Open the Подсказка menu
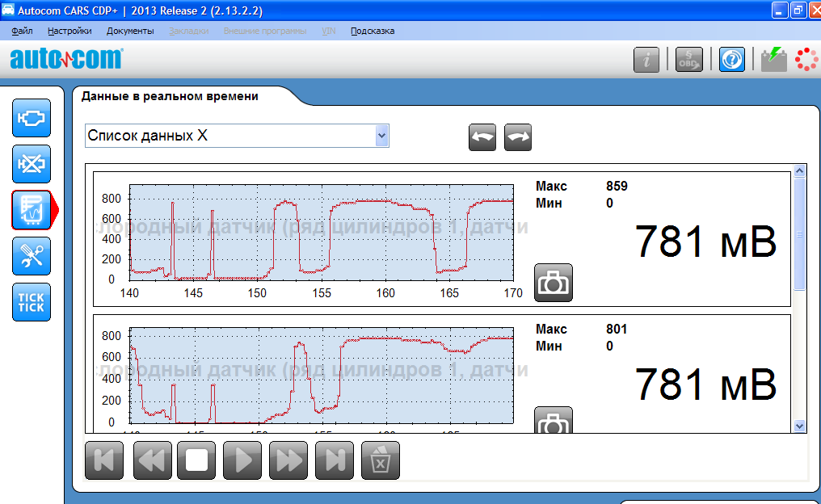Screen dimensions: 821x504 [x=373, y=31]
